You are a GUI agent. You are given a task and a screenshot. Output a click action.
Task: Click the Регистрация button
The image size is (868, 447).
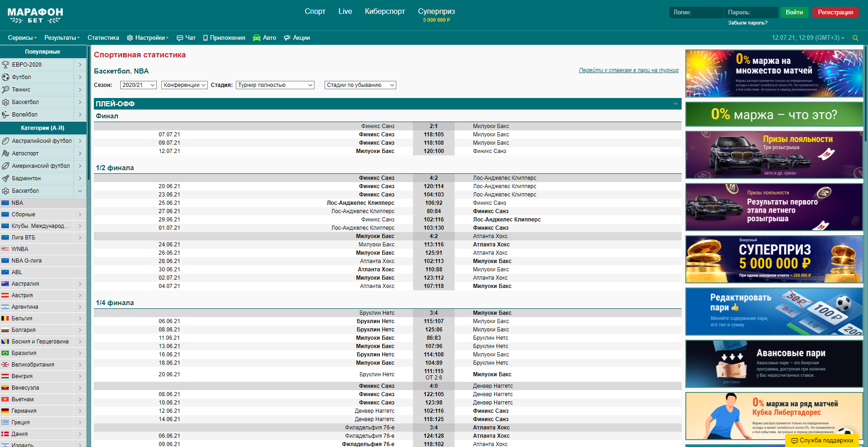point(836,12)
